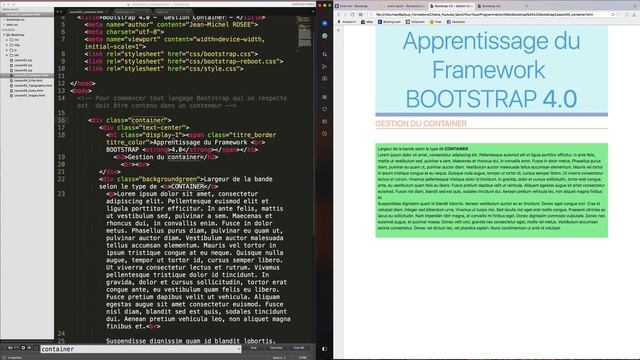Click line number 16 in editor gutter

[x=61, y=120]
